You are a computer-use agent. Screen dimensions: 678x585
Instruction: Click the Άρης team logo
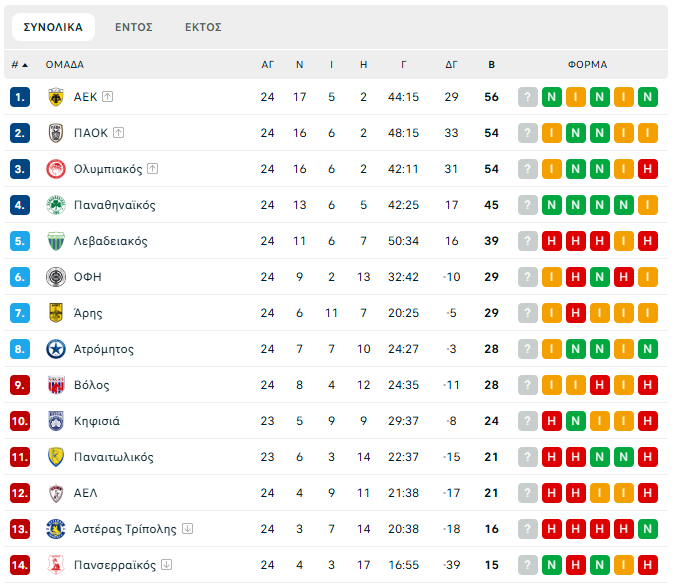tap(56, 313)
